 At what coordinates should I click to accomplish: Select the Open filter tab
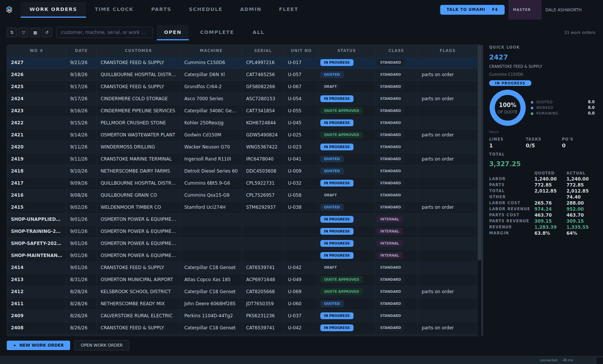point(173,32)
